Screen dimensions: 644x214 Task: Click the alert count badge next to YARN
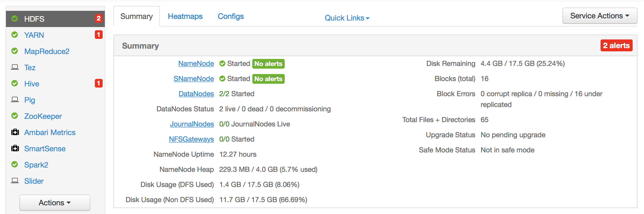point(98,35)
